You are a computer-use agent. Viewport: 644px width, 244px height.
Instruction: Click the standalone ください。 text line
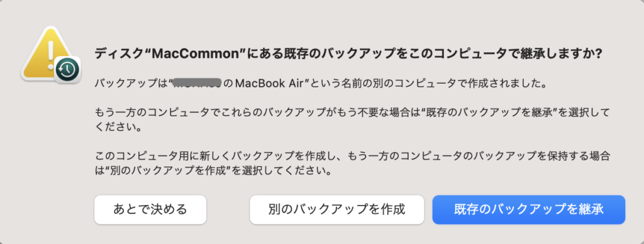(119, 126)
